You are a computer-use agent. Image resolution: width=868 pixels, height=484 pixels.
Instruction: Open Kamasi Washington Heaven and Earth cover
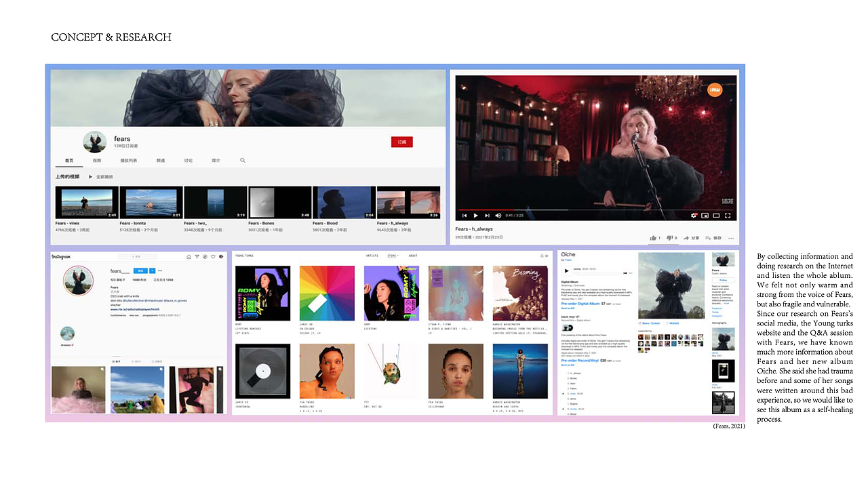coord(520,371)
